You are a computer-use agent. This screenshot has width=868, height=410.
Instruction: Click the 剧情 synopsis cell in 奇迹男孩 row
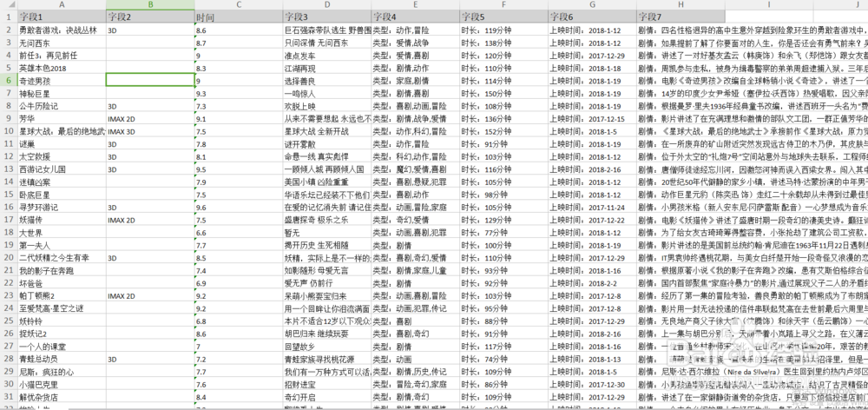753,80
